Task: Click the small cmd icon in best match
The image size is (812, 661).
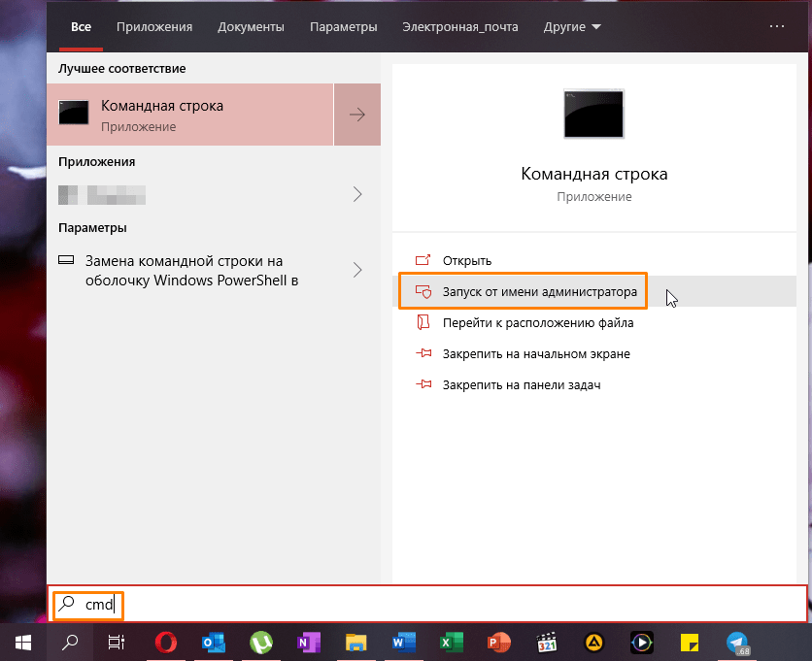Action: pos(74,113)
